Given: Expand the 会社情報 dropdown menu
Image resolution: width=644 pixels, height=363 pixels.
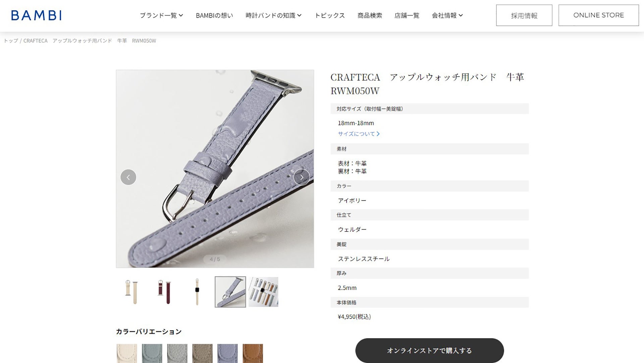Looking at the screenshot, I should click(447, 15).
